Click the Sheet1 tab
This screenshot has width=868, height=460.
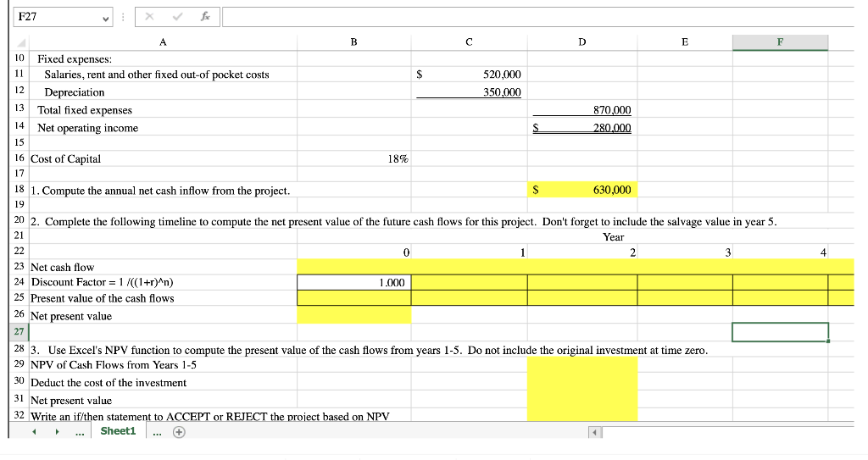point(118,431)
